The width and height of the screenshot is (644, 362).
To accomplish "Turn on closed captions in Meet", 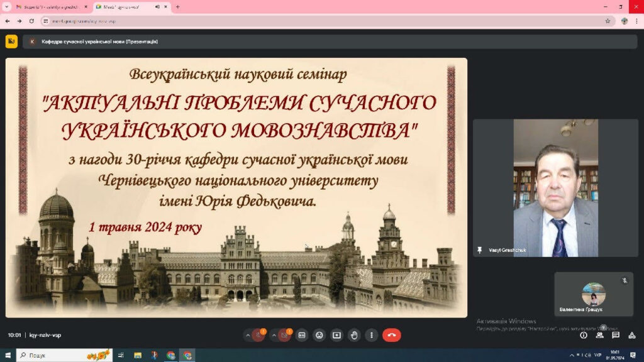I will click(x=302, y=335).
